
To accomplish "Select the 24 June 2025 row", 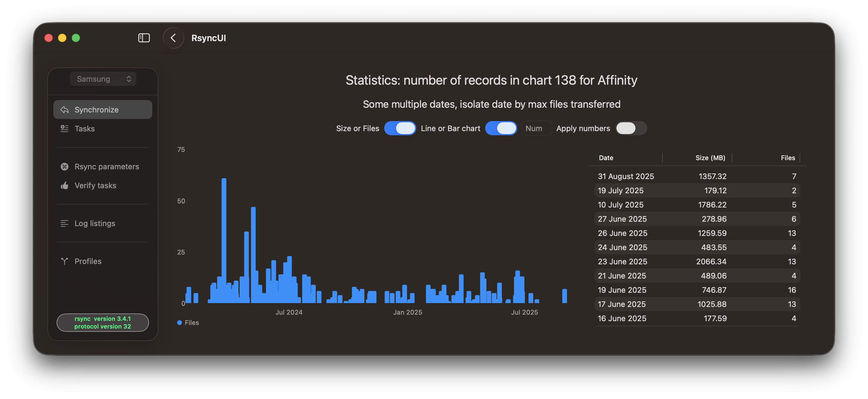I will 697,247.
